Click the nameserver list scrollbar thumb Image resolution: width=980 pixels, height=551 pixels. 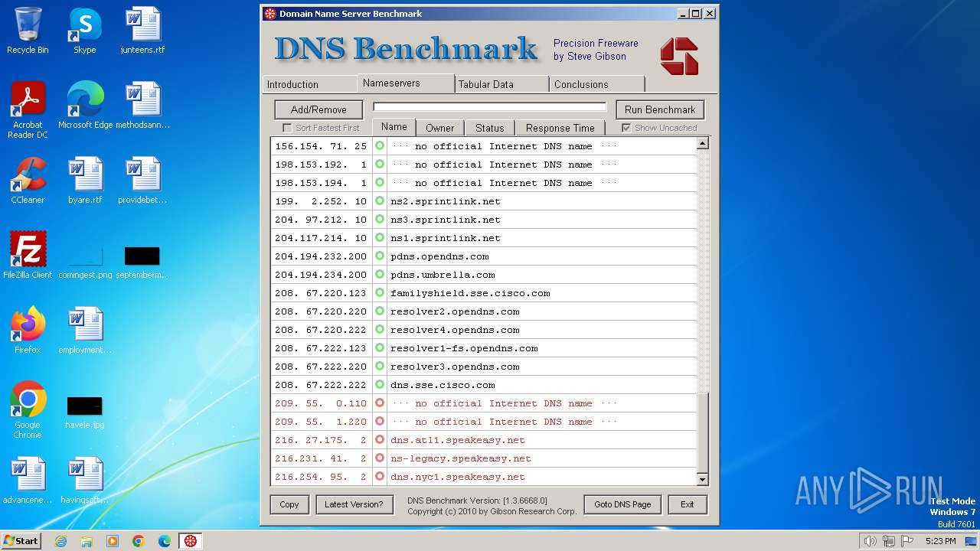tap(703, 432)
